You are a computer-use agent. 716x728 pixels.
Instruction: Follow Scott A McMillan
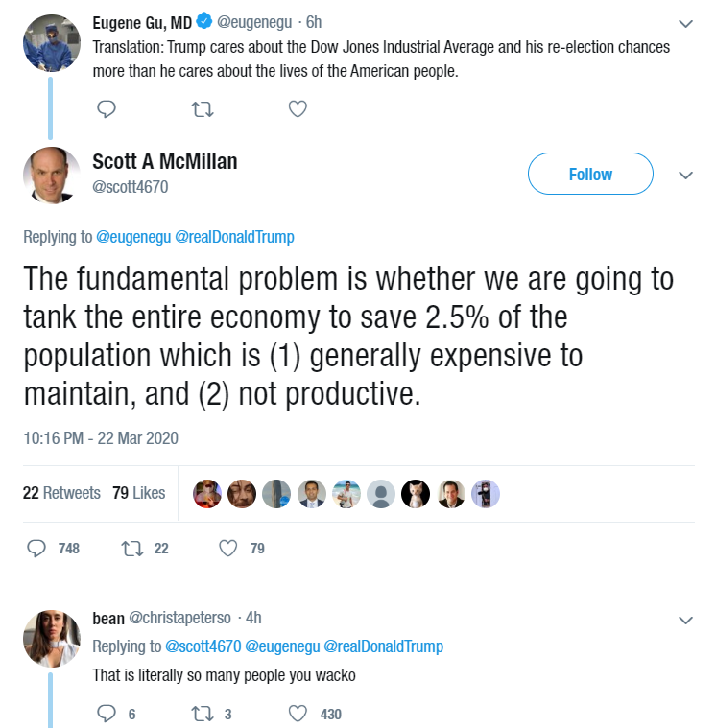590,174
